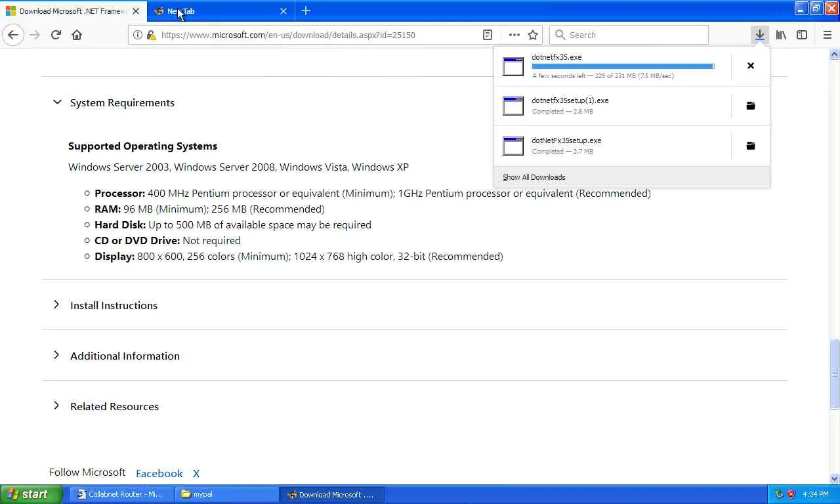Screen dimensions: 840x504
Task: Click the dotnetfx35setup(1).exe file icon
Action: [513, 106]
